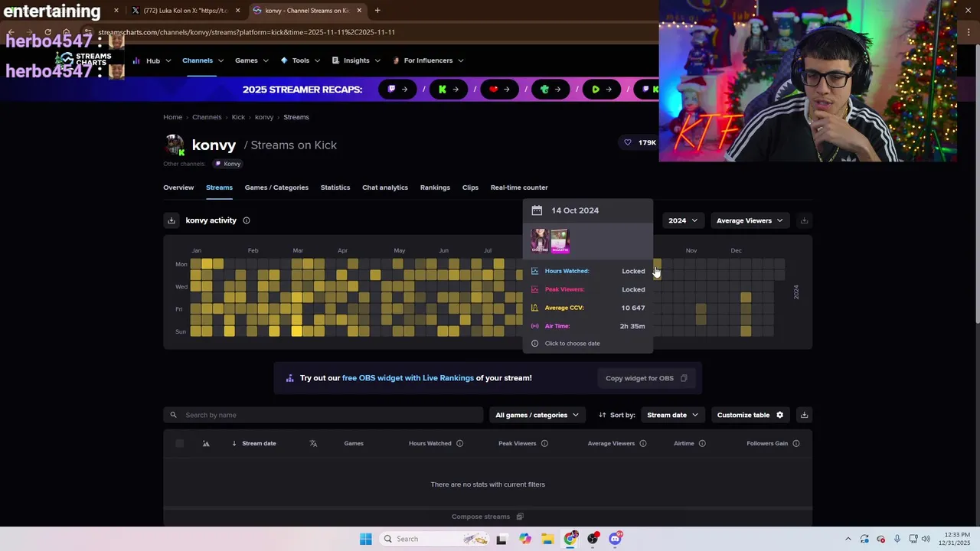Expand the For Influencers menu

428,60
